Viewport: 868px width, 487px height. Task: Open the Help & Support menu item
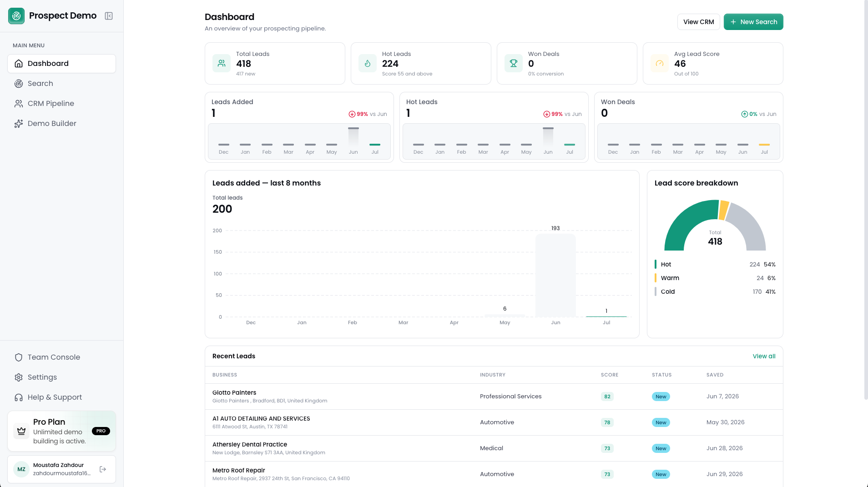point(61,397)
